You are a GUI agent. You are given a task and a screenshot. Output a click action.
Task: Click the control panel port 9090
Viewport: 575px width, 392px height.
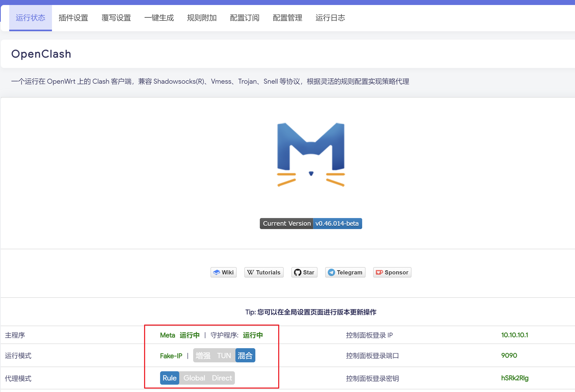[509, 355]
